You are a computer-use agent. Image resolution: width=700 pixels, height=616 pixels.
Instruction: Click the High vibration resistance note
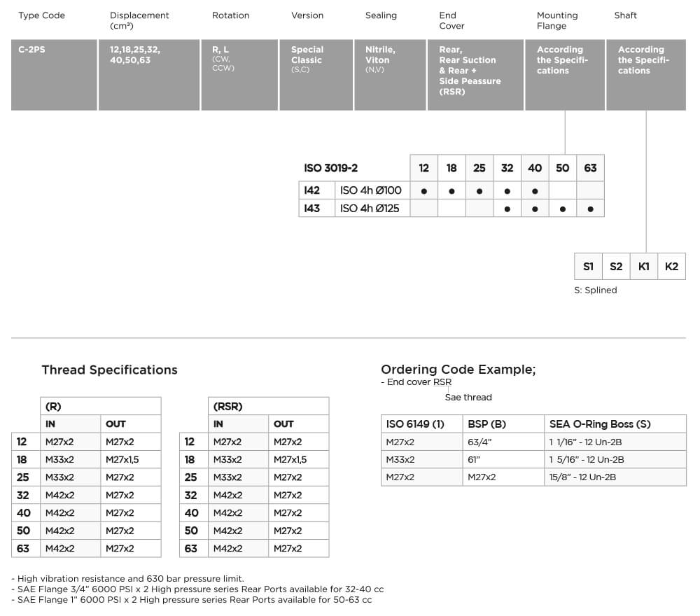(127, 578)
